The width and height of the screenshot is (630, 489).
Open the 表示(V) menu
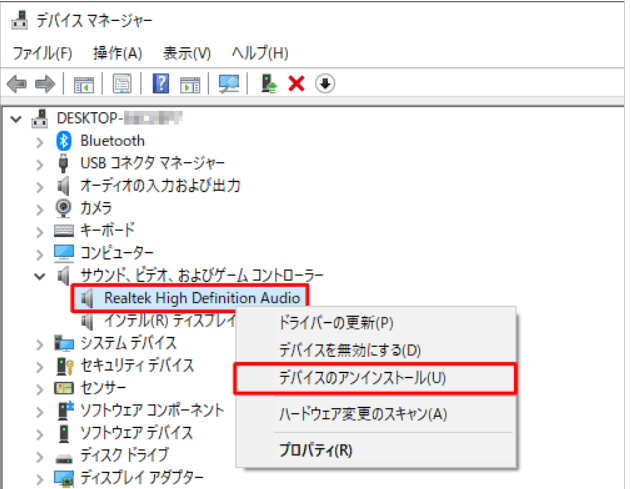[187, 53]
